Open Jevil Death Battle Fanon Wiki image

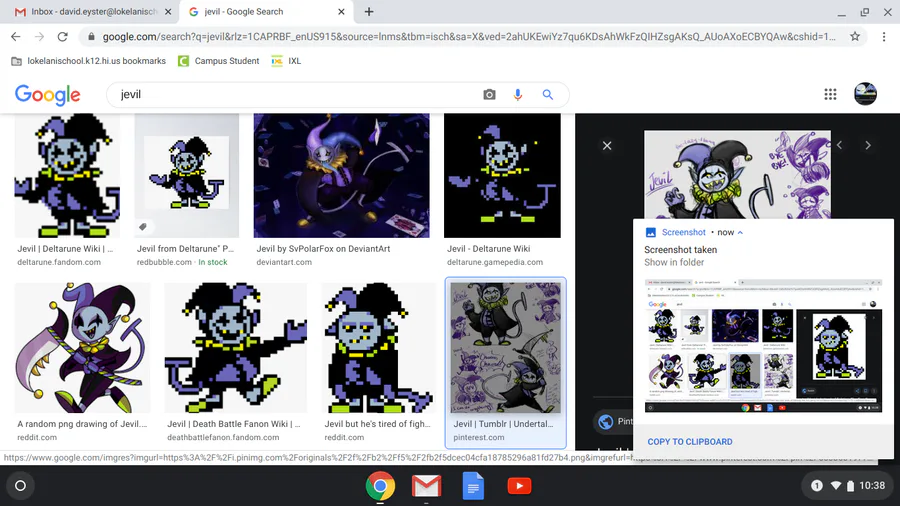(235, 348)
